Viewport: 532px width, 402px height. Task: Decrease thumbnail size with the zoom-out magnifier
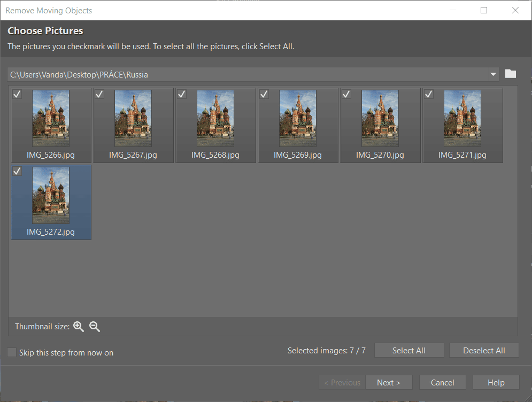94,326
